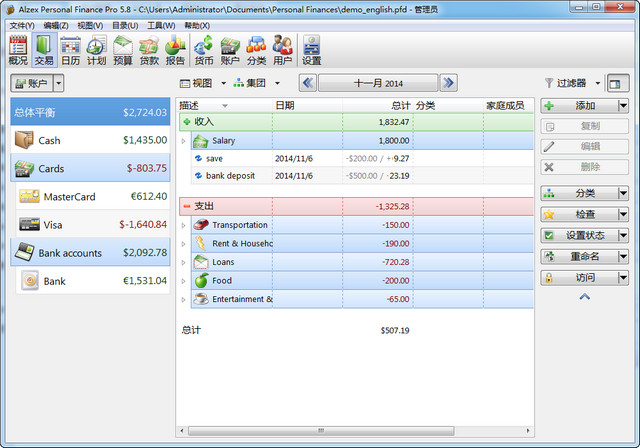Viewport: 640px width, 448px height.
Task: Click the 访问 access button
Action: coord(580,277)
